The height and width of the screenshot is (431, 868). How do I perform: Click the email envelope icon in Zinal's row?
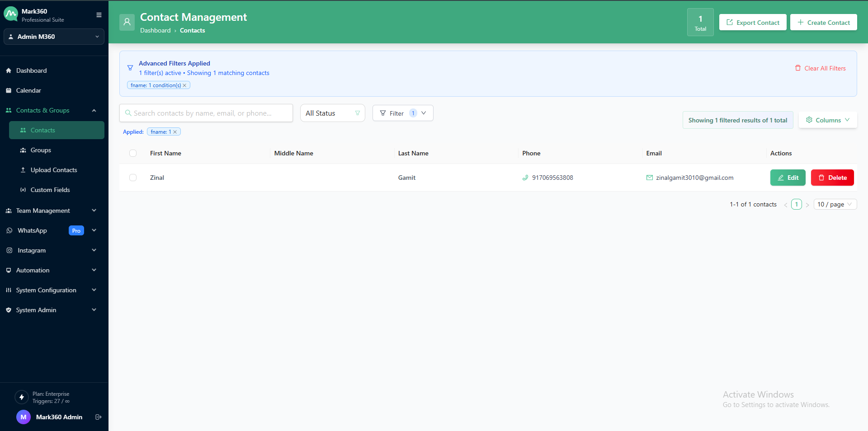[650, 178]
